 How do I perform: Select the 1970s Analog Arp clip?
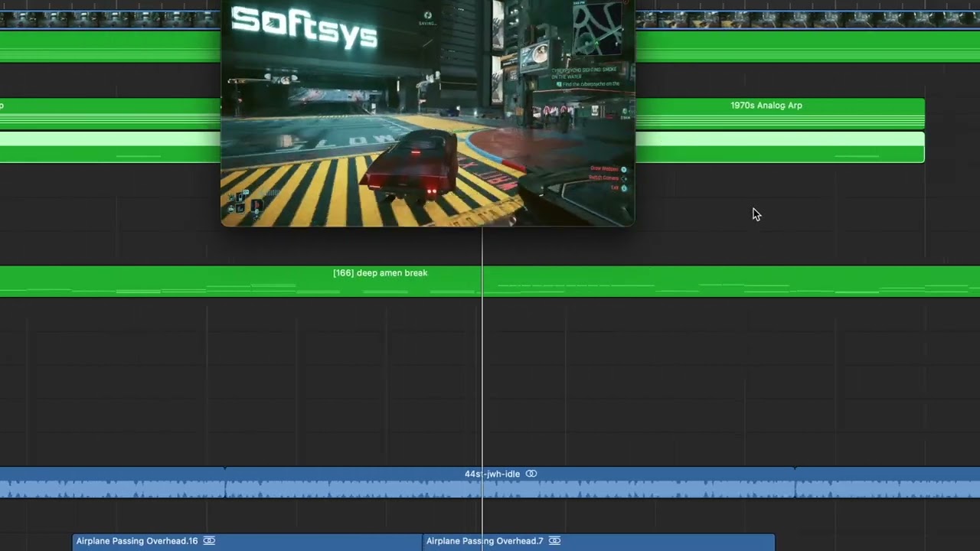tap(779, 113)
